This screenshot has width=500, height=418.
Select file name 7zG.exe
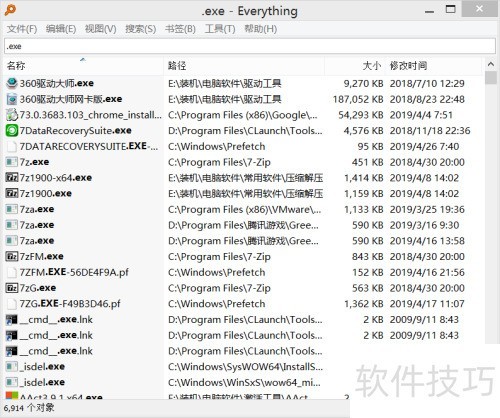(38, 288)
